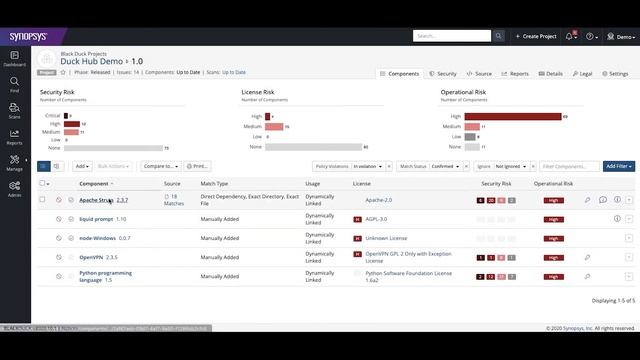Open info icon for liquid prompt row
The height and width of the screenshot is (360, 640).
(617, 219)
